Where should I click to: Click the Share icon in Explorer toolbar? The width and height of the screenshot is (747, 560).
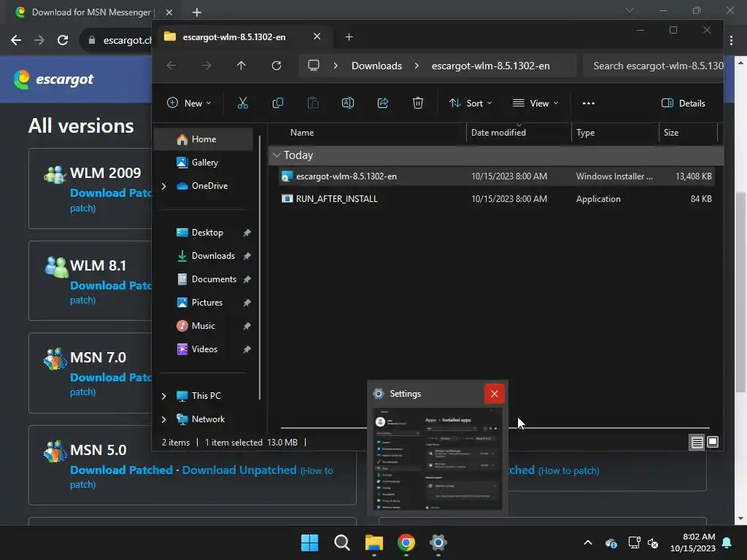tap(383, 103)
